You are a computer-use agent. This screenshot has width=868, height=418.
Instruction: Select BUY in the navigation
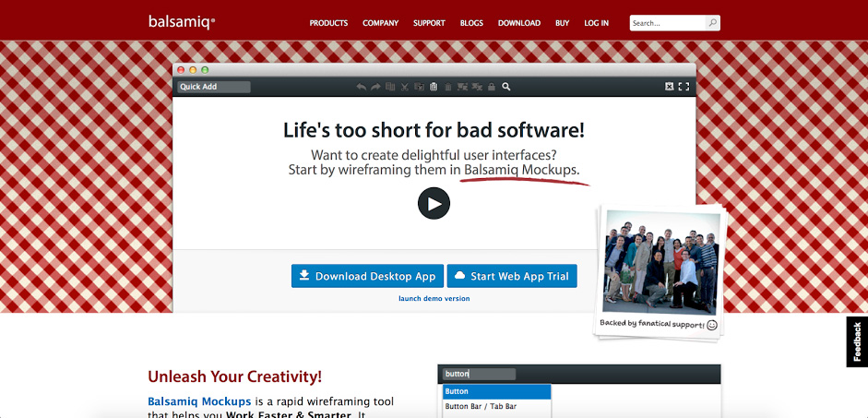tap(563, 23)
